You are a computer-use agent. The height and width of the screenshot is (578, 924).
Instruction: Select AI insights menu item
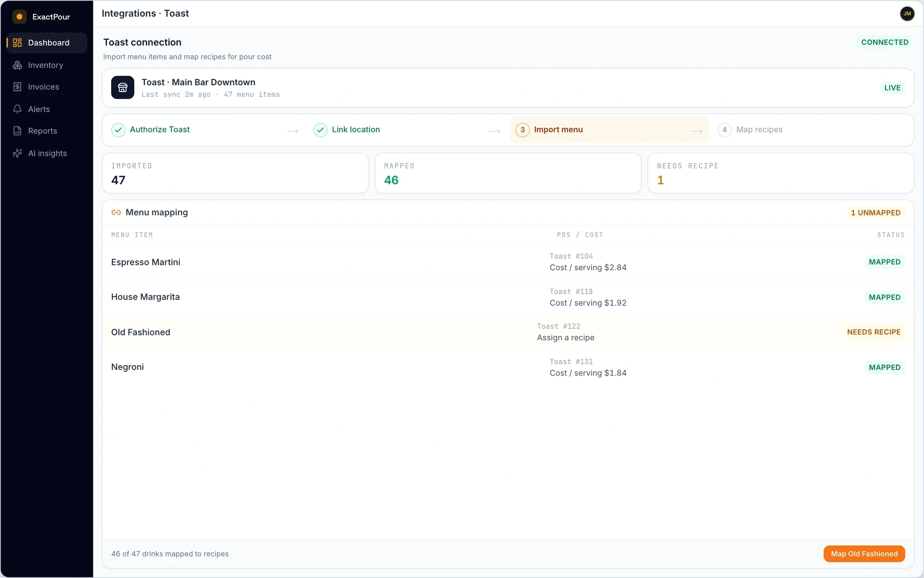47,153
